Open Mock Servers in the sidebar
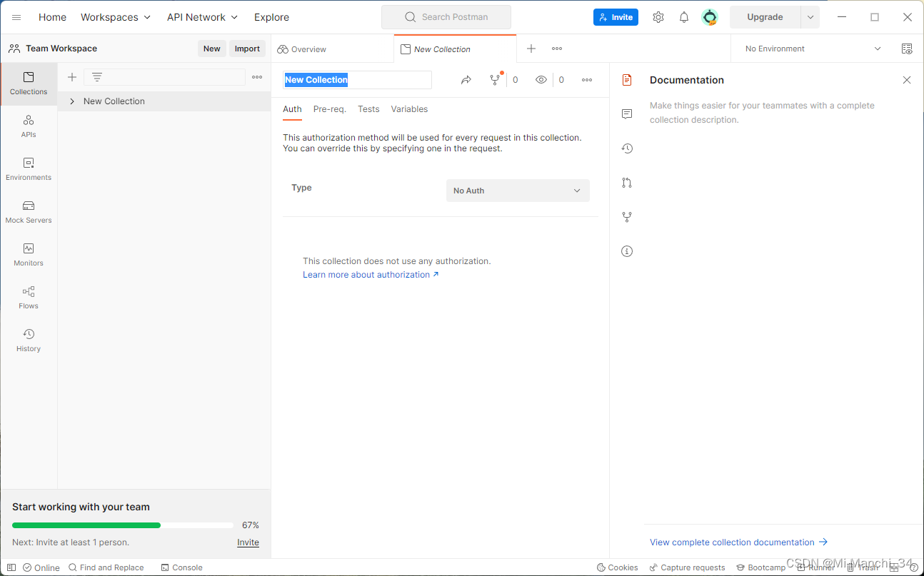This screenshot has width=924, height=576. click(29, 212)
